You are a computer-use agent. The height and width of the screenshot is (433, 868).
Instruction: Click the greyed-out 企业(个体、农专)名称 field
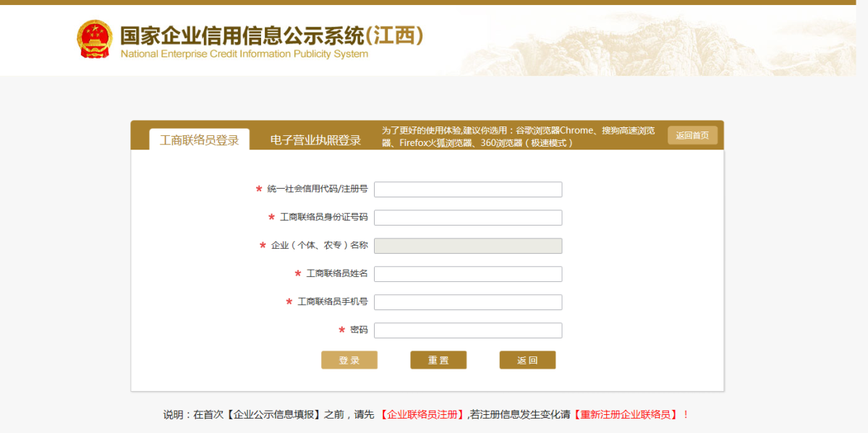[x=467, y=246]
